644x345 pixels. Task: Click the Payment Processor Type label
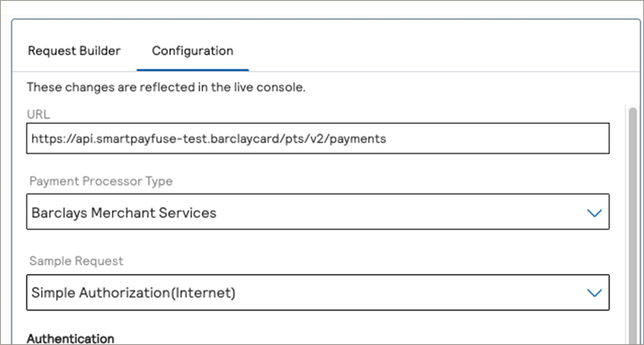coord(101,181)
